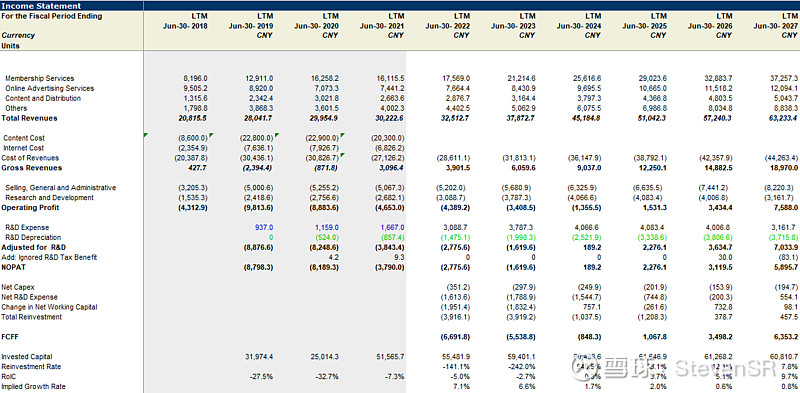Click the 2025 Operating Profit value 1,531.3
Image resolution: width=800 pixels, height=393 pixels.
click(655, 208)
